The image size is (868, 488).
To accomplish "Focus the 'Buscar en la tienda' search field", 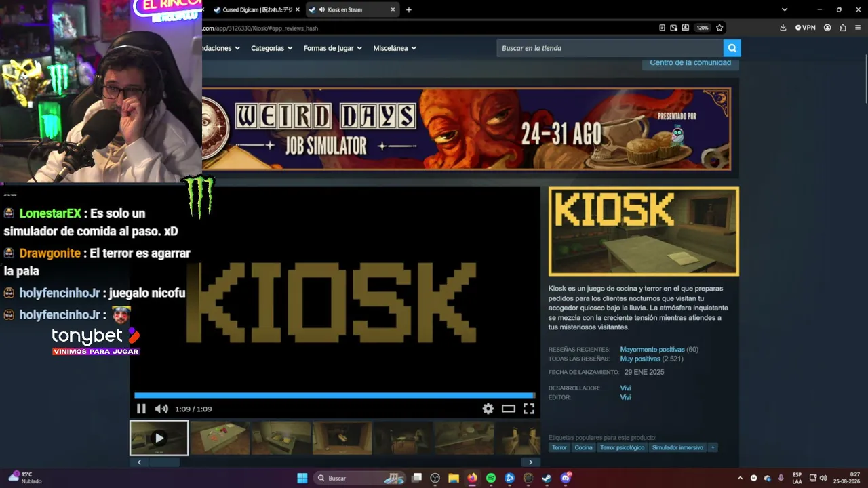I will pyautogui.click(x=610, y=48).
